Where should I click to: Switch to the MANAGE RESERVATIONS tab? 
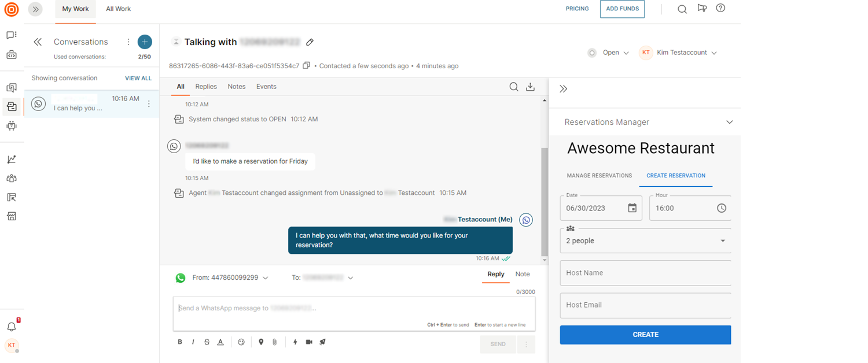click(x=599, y=176)
